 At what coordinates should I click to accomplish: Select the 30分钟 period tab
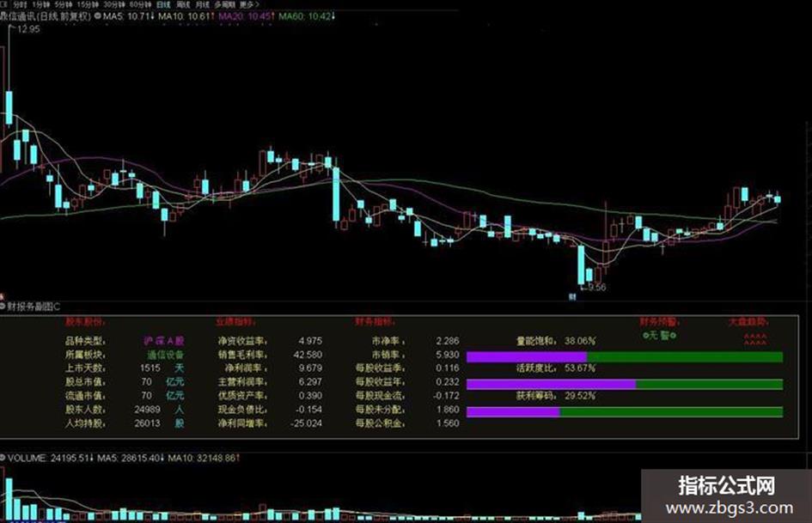coord(114,4)
